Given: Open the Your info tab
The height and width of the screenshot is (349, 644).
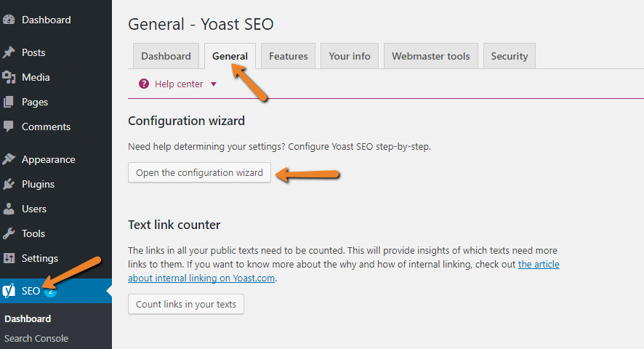Looking at the screenshot, I should [x=350, y=56].
